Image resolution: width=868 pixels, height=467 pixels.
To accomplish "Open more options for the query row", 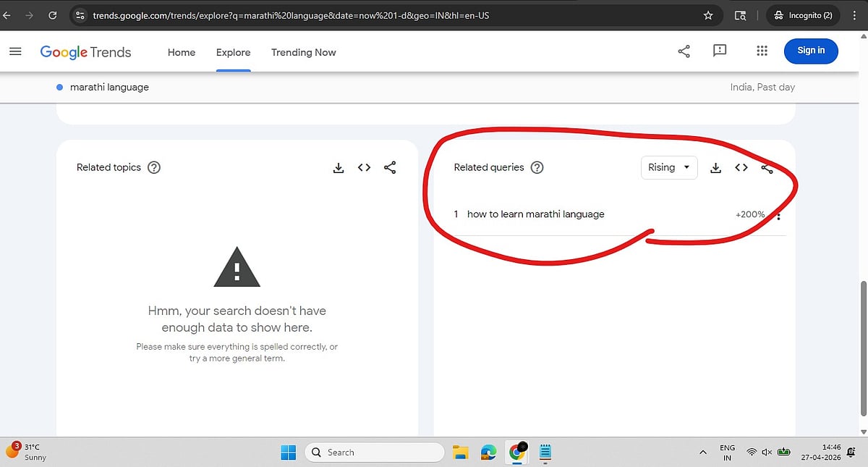I will 778,215.
